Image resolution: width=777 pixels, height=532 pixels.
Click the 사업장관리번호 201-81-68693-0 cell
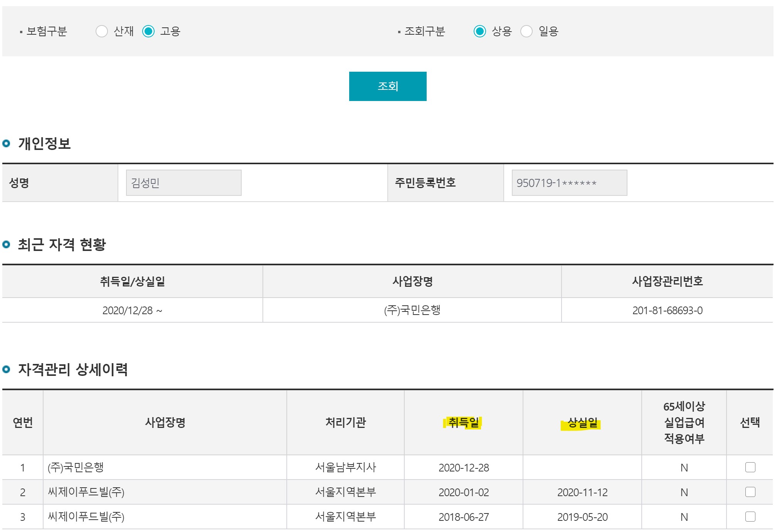667,310
